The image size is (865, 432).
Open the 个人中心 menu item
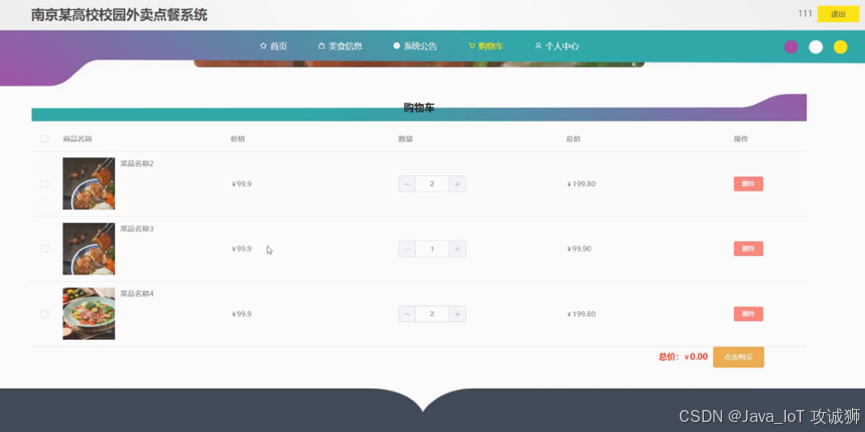click(x=557, y=46)
